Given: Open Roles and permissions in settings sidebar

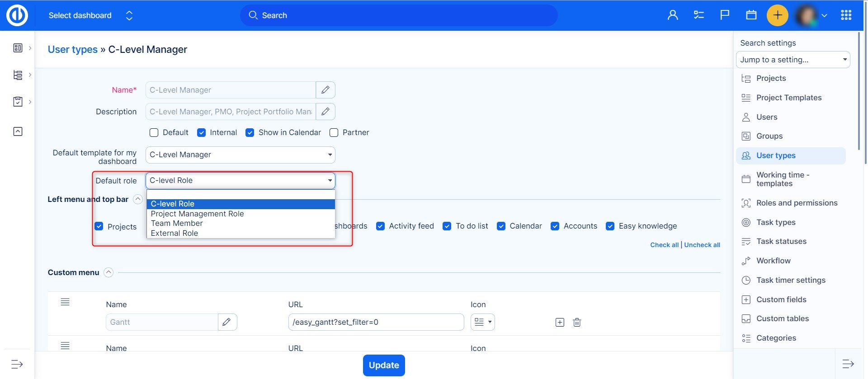Looking at the screenshot, I should tap(797, 203).
